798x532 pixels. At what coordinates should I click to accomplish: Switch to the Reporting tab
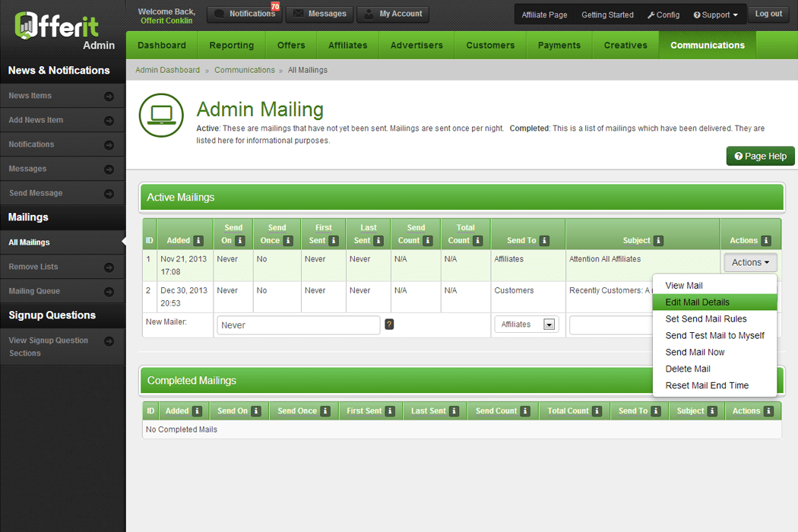(x=231, y=45)
